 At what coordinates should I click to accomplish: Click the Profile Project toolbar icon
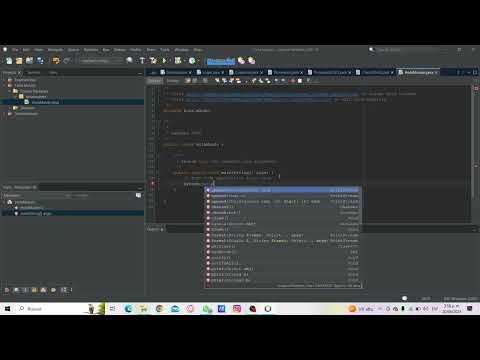pos(192,61)
